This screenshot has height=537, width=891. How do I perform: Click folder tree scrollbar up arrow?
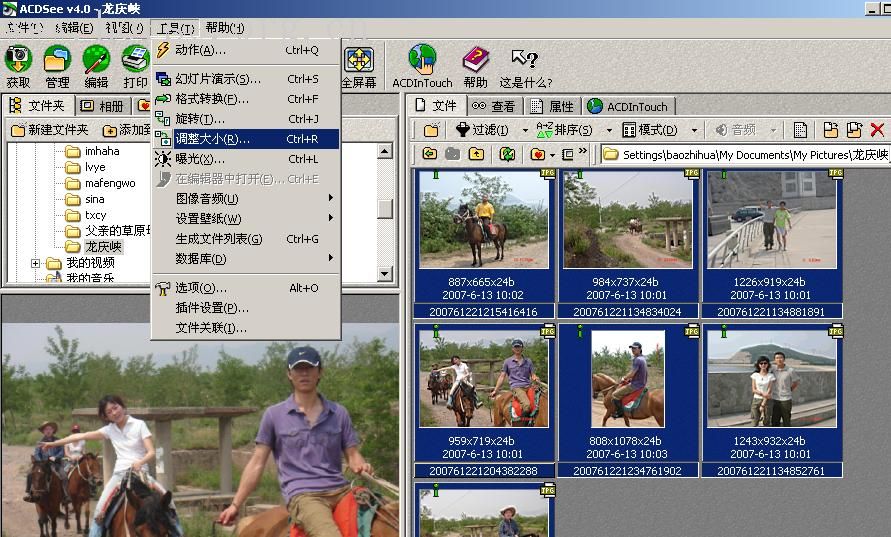coord(385,151)
